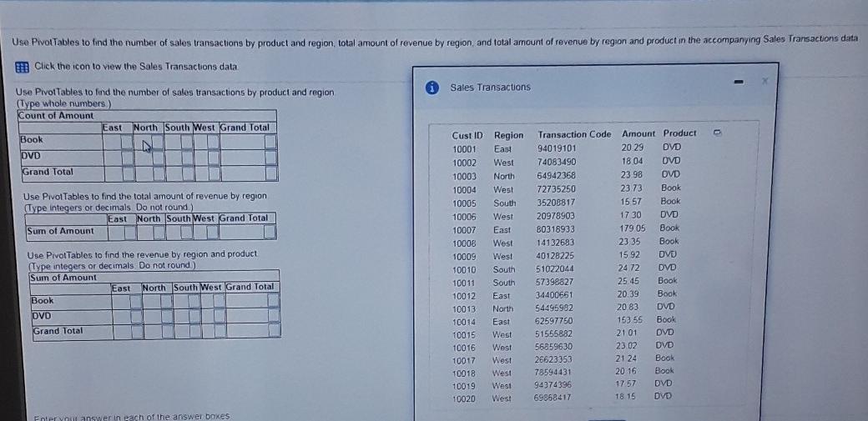Viewport: 868px width, 421px height.
Task: Close the Sales Transactions popup
Action: coord(765,82)
